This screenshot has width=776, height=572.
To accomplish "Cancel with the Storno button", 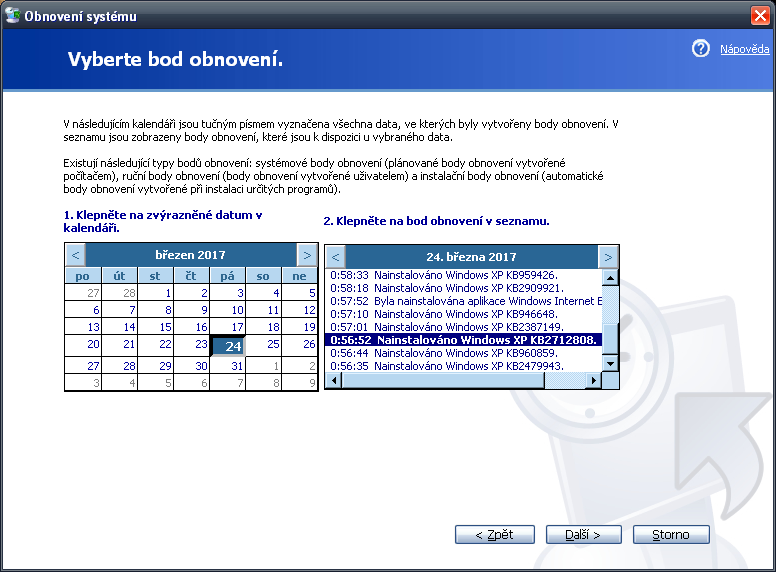I will point(671,535).
